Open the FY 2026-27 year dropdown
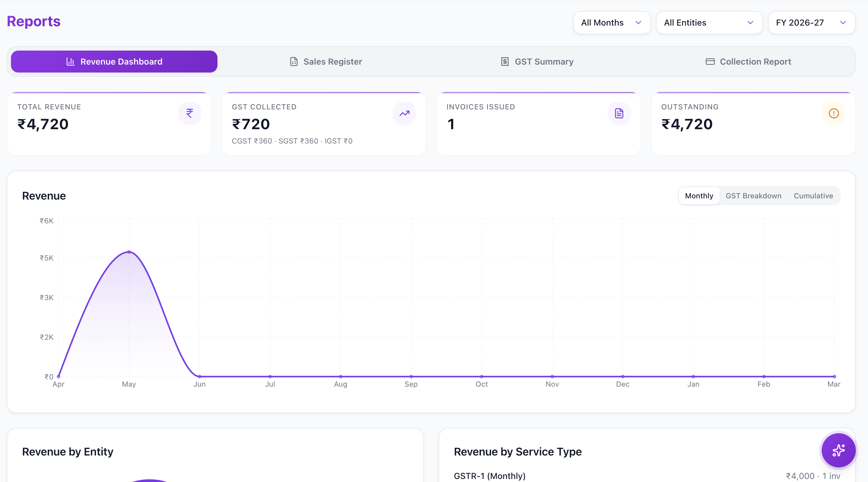Viewport: 868px width, 482px height. (x=811, y=23)
